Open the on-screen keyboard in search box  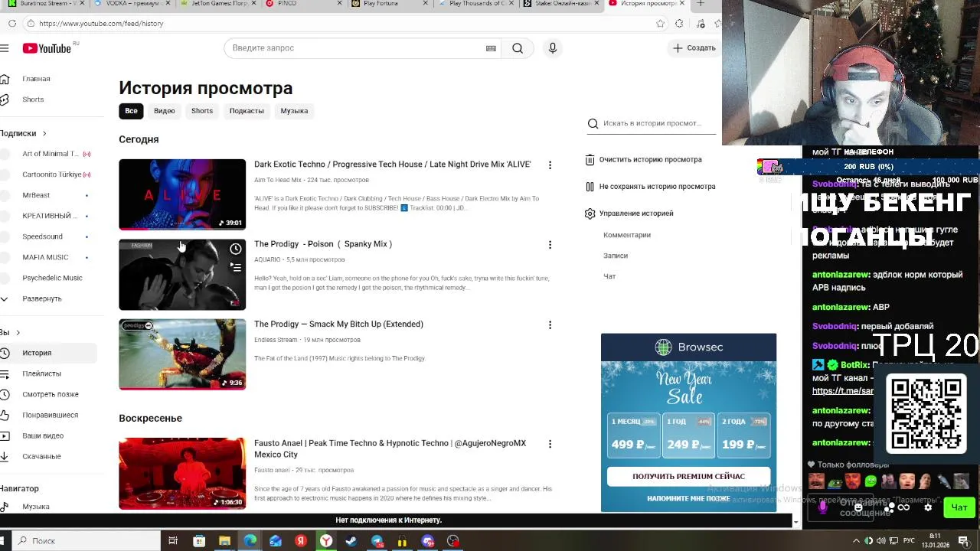pos(491,48)
